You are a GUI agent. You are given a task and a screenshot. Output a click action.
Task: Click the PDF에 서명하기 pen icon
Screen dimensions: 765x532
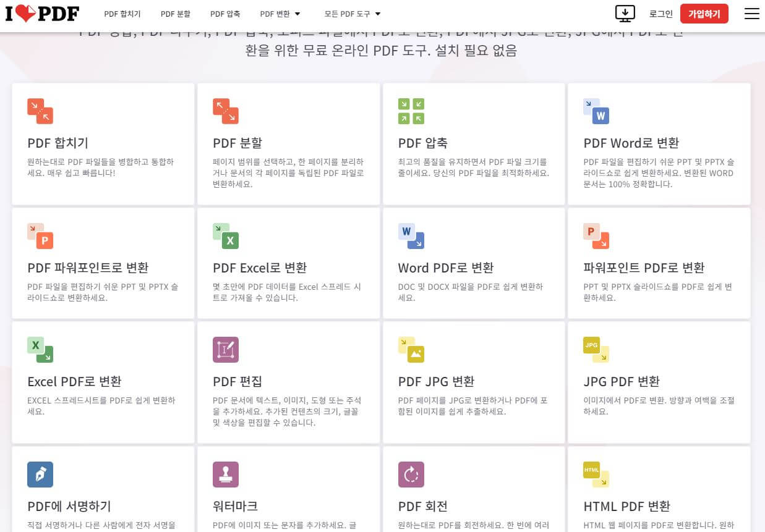(x=40, y=474)
